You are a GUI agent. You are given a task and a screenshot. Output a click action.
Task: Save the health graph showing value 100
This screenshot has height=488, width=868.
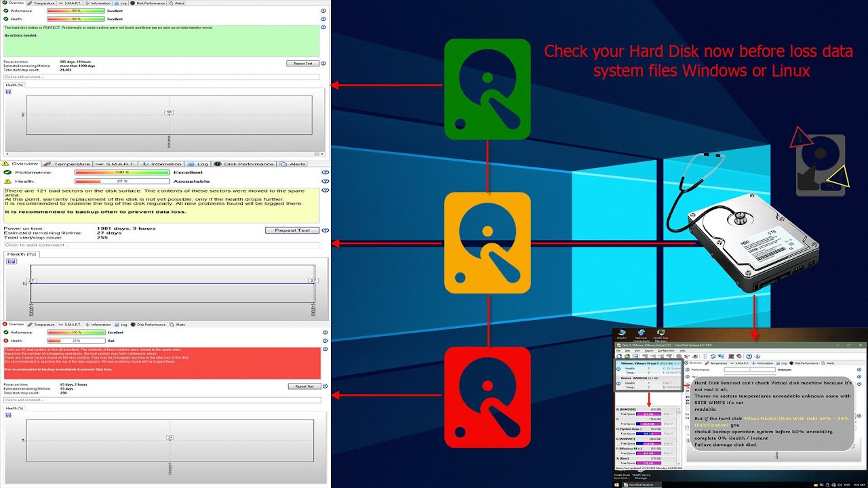[x=9, y=91]
